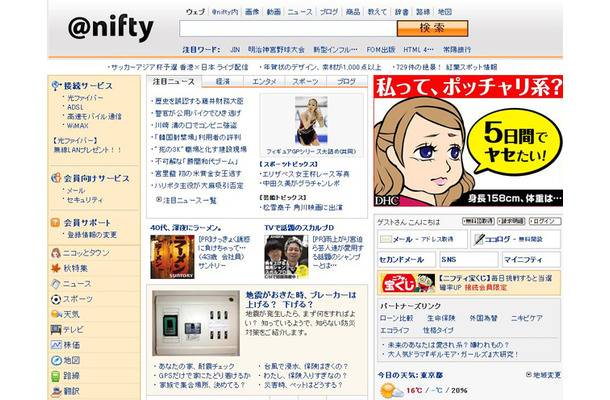Image resolution: width=610 pixels, height=400 pixels.
Task: Select the 注目ニュース tab
Action: click(x=174, y=81)
